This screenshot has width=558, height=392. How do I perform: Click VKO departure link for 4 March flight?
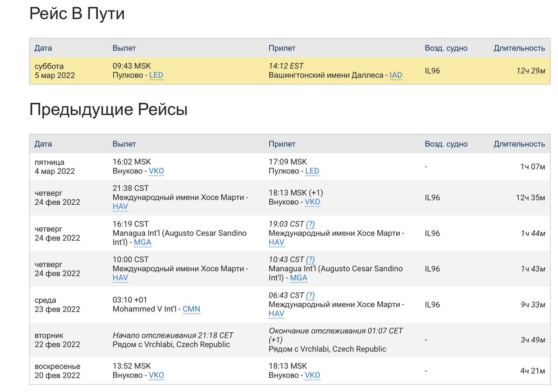tap(156, 171)
